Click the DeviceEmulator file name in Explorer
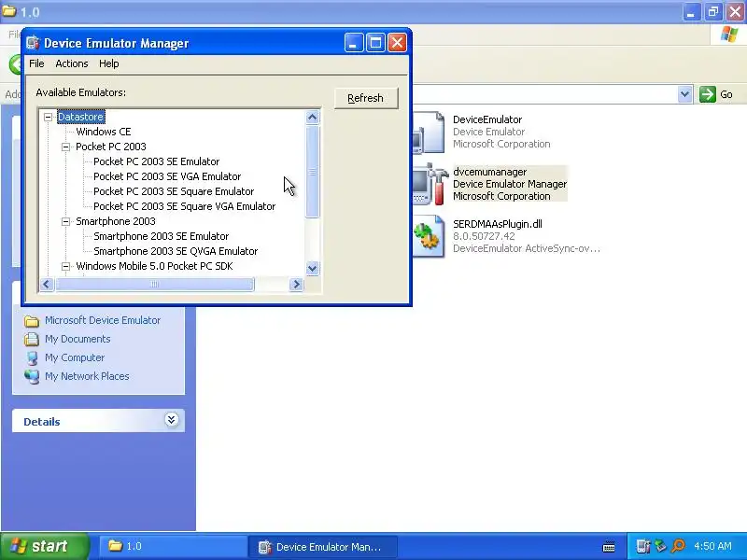The image size is (747, 560). [487, 119]
